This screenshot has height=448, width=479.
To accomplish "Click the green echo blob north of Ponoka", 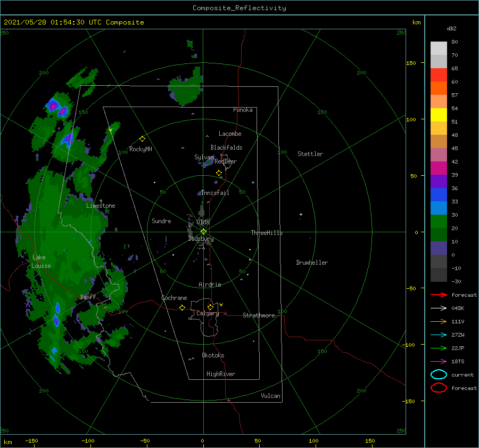I will 186,89.
